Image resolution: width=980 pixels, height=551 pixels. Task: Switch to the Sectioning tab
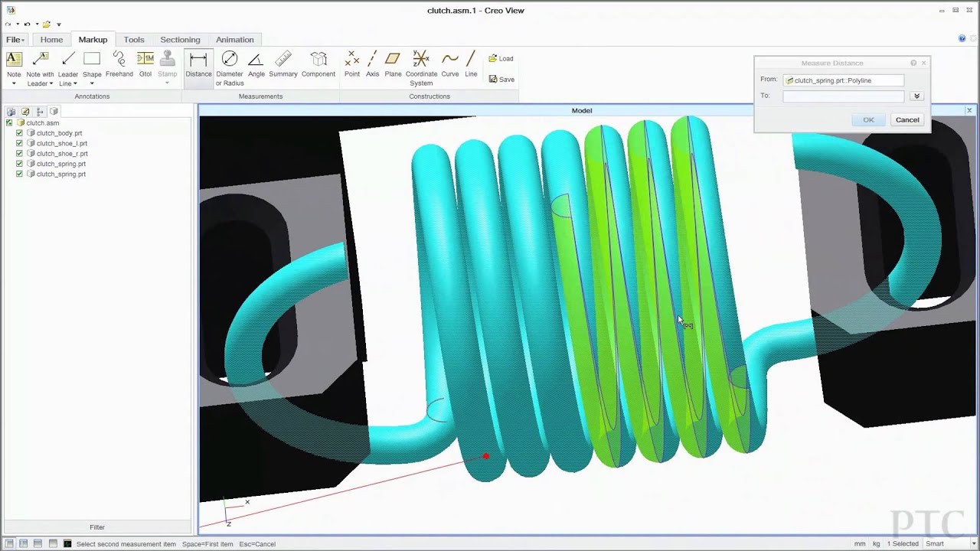pyautogui.click(x=180, y=40)
